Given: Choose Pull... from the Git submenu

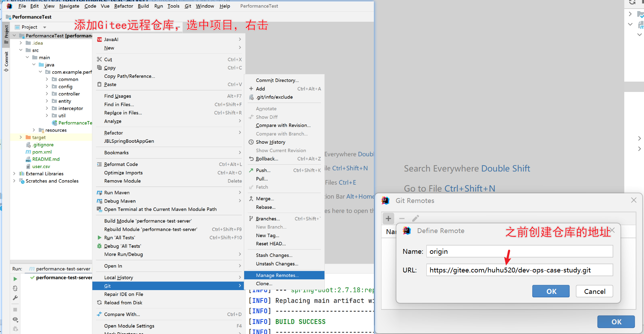Looking at the screenshot, I should click(x=284, y=179).
